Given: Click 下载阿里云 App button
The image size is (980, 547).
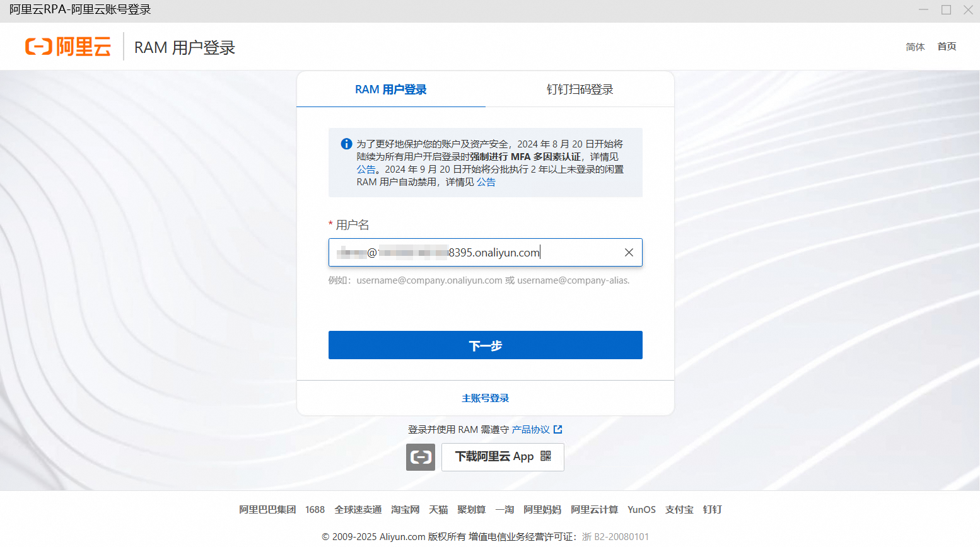Looking at the screenshot, I should 503,457.
